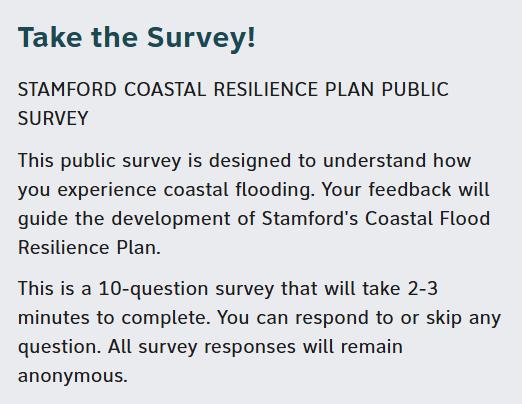
Task: Click the line starting 'question. All survey responses'
Action: tap(210, 348)
